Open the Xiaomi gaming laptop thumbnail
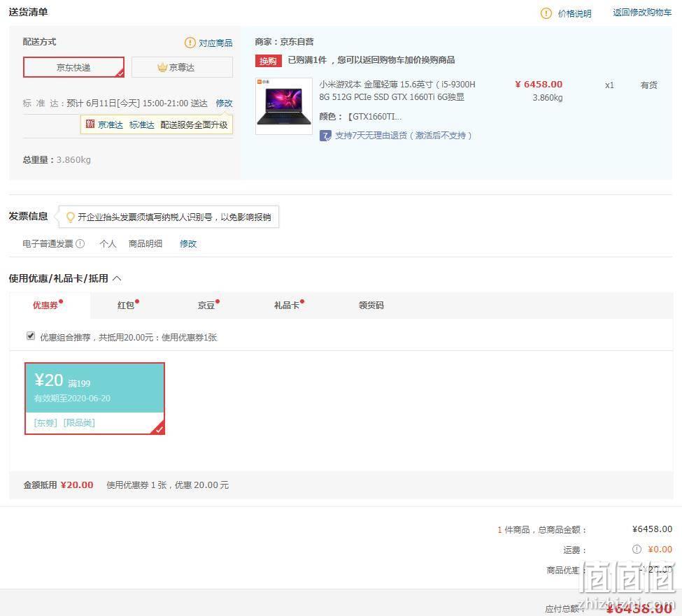 point(283,106)
